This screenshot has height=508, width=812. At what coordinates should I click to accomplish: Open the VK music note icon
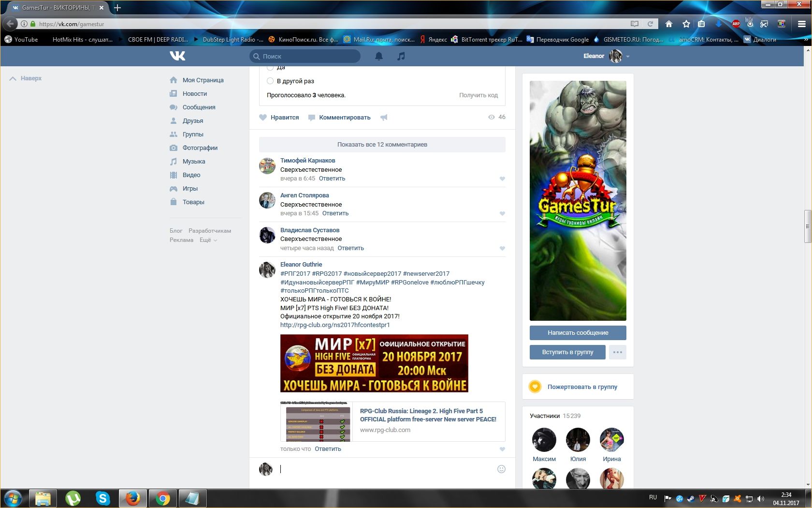click(401, 56)
